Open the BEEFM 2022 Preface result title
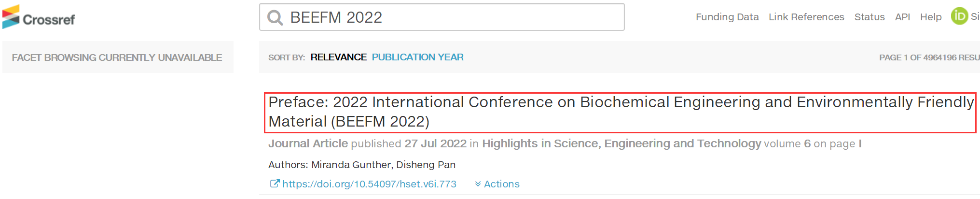This screenshot has width=980, height=199. (621, 112)
